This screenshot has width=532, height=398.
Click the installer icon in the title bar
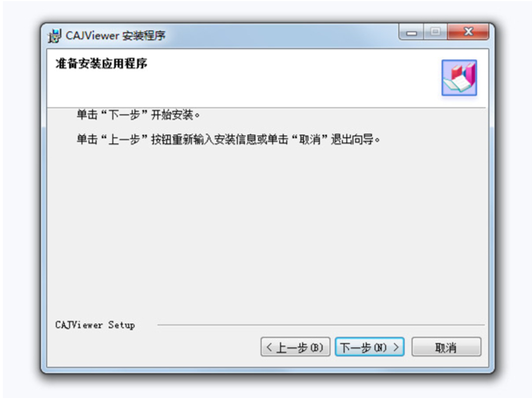(x=54, y=36)
